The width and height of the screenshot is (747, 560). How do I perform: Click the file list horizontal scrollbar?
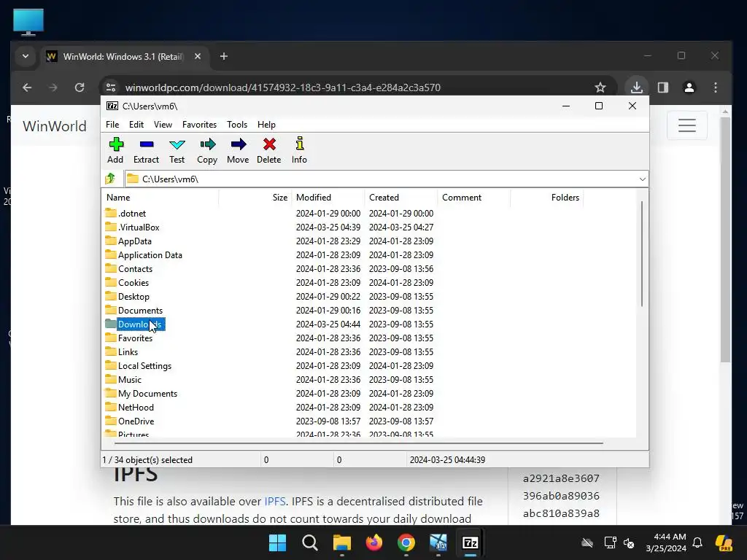pos(359,443)
